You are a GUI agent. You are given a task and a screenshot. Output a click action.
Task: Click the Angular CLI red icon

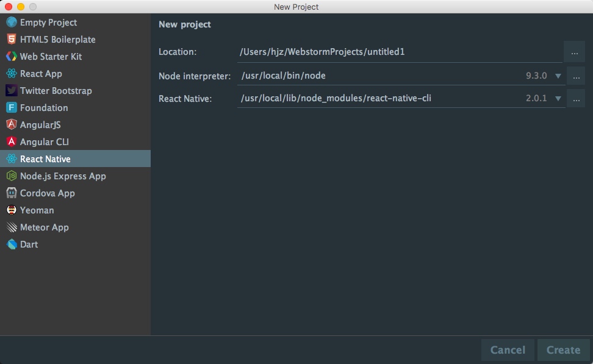pos(12,141)
